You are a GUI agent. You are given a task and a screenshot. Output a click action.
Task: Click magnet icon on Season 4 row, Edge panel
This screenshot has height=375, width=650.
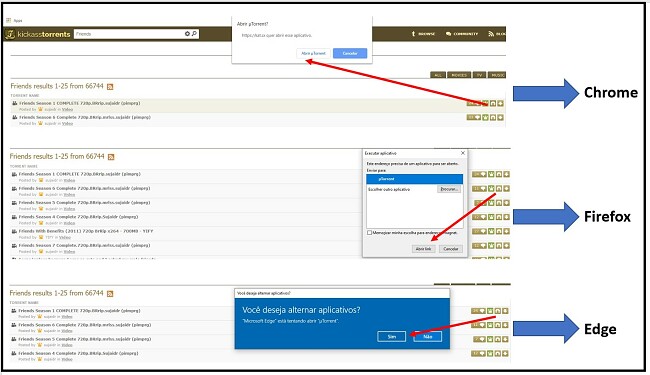[x=497, y=353]
